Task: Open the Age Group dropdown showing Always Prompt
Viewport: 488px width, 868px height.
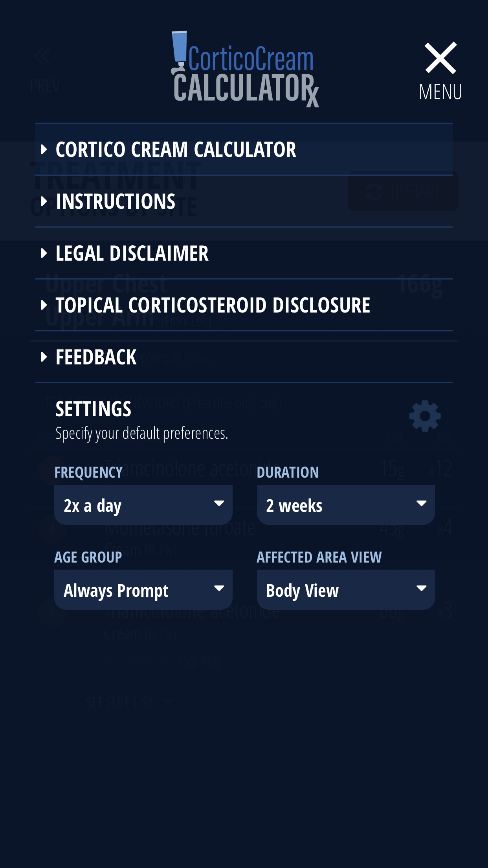Action: tap(143, 588)
